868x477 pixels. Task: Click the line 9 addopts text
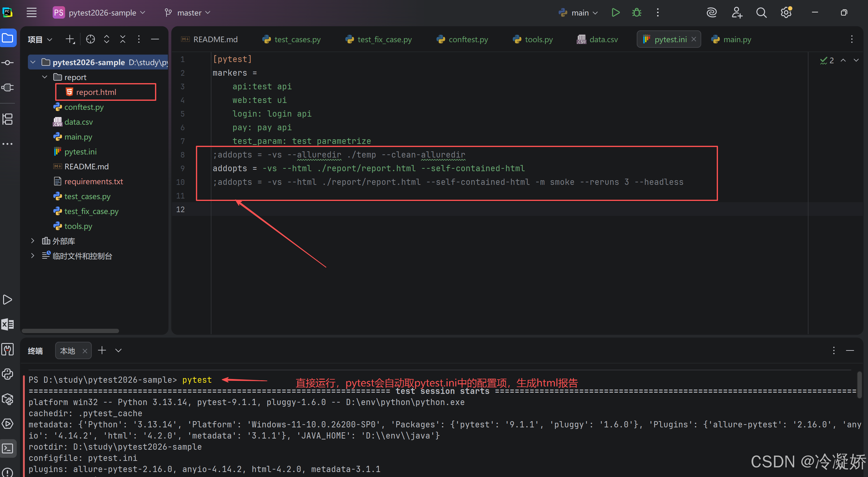369,168
